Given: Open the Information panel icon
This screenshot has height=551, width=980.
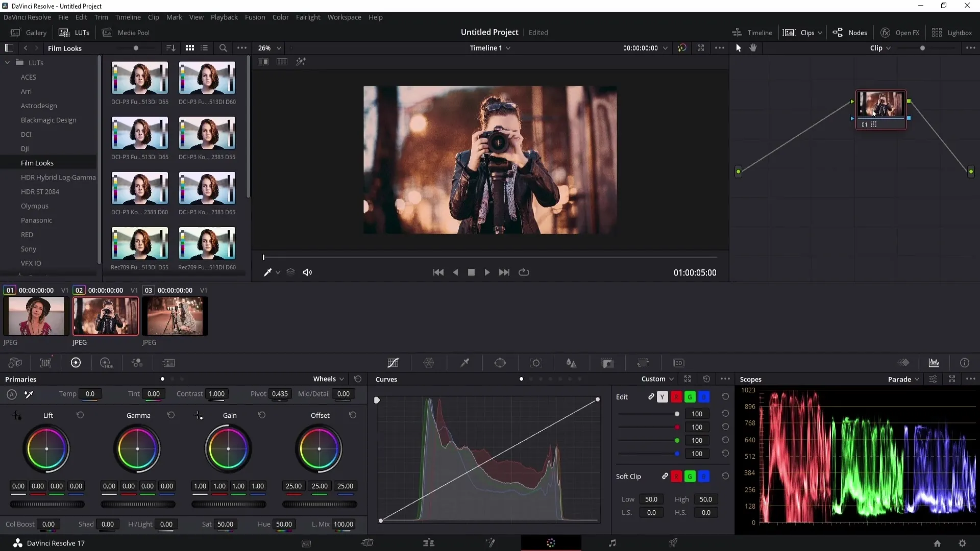Looking at the screenshot, I should pyautogui.click(x=965, y=363).
